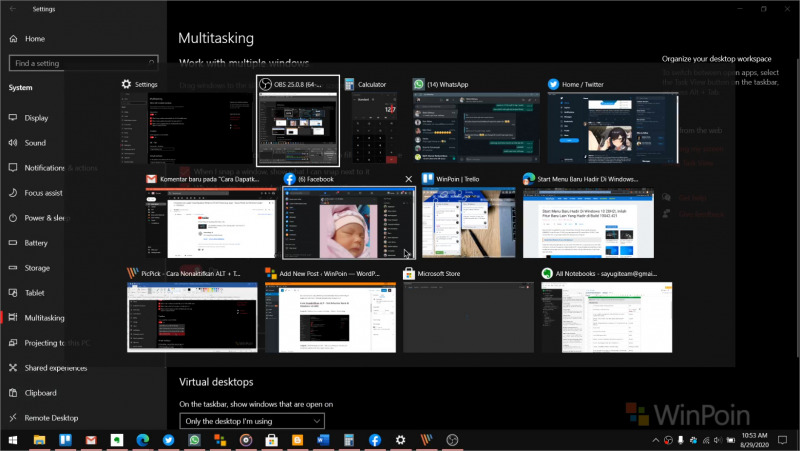Switch to Settings window thumbnail

pyautogui.click(x=186, y=128)
